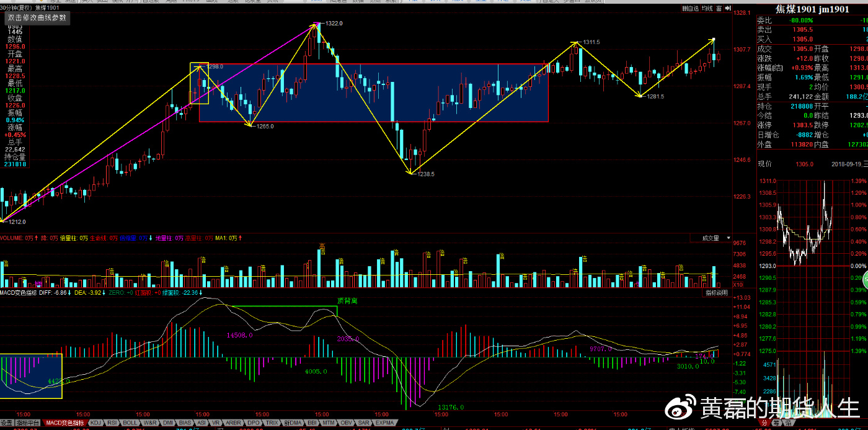Switch to the DMI indicator tab
The width and height of the screenshot is (868, 430).
pyautogui.click(x=168, y=423)
